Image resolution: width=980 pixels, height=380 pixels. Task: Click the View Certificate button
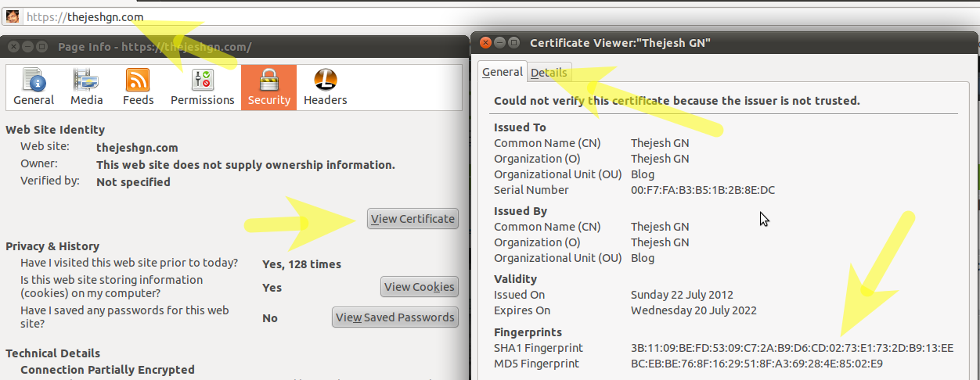(413, 219)
